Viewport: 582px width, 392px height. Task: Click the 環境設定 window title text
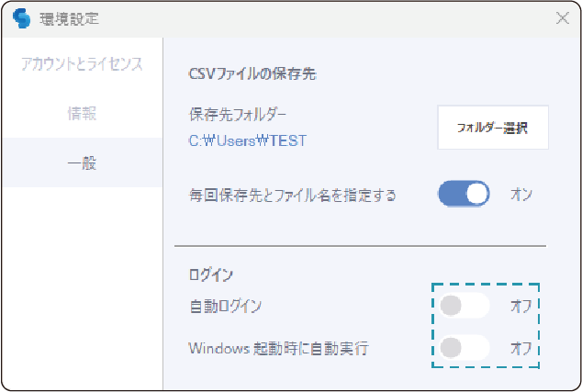point(69,18)
